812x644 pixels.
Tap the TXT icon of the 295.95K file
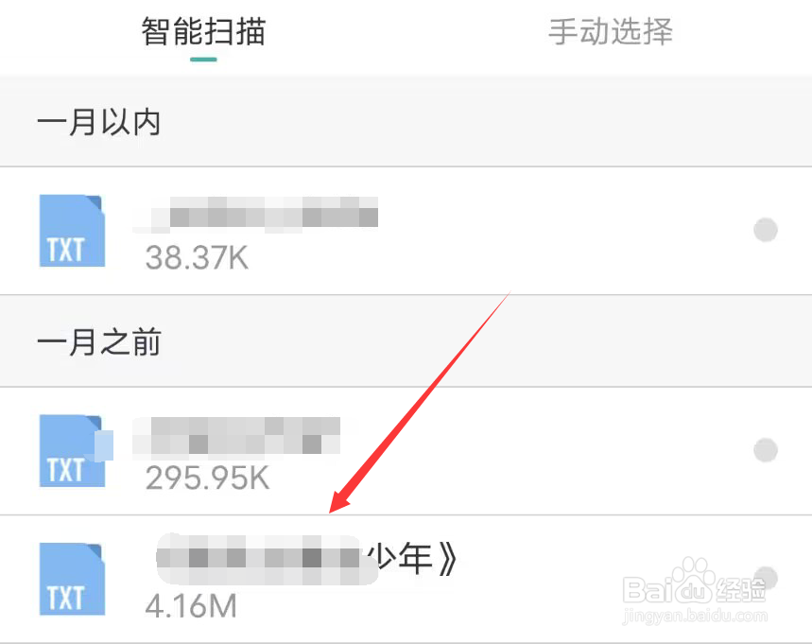pos(72,451)
